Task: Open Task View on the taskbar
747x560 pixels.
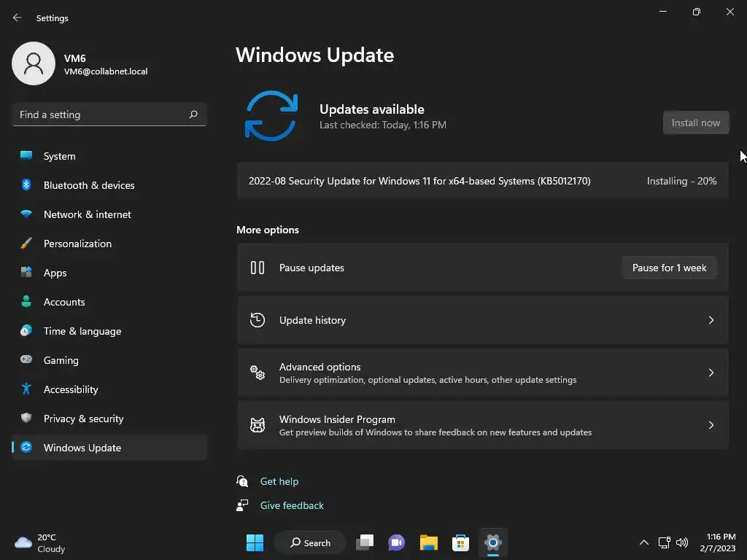Action: [365, 542]
